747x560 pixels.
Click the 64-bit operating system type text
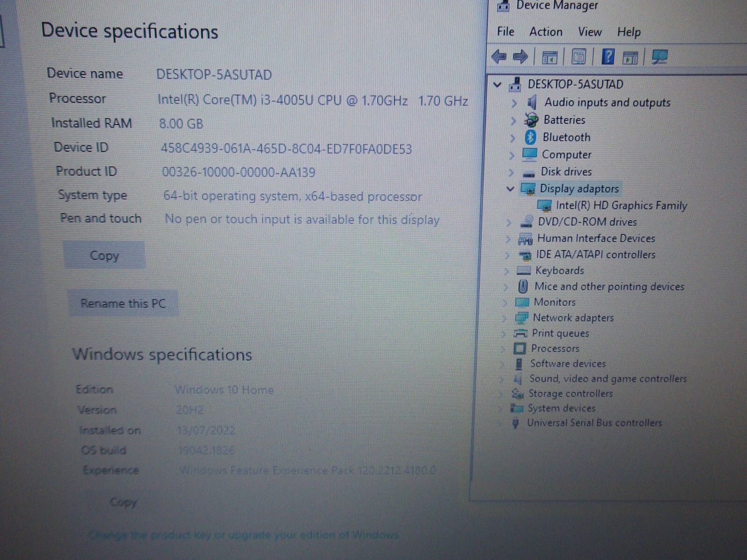click(x=292, y=196)
